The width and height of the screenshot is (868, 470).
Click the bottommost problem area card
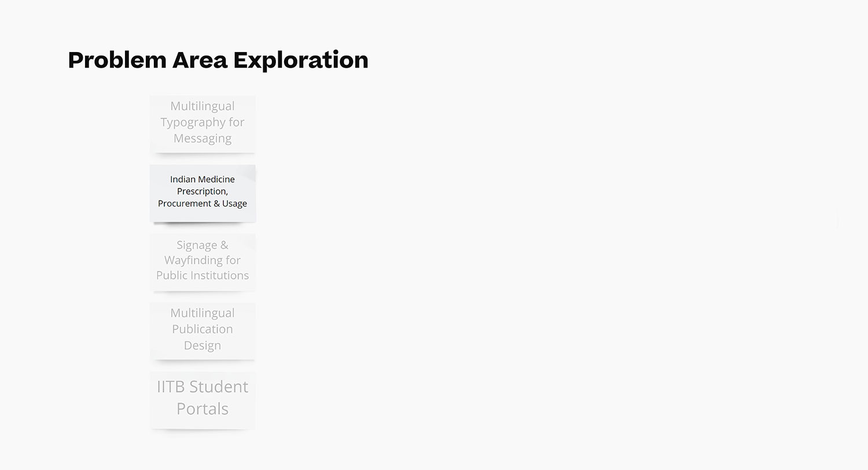pyautogui.click(x=203, y=398)
